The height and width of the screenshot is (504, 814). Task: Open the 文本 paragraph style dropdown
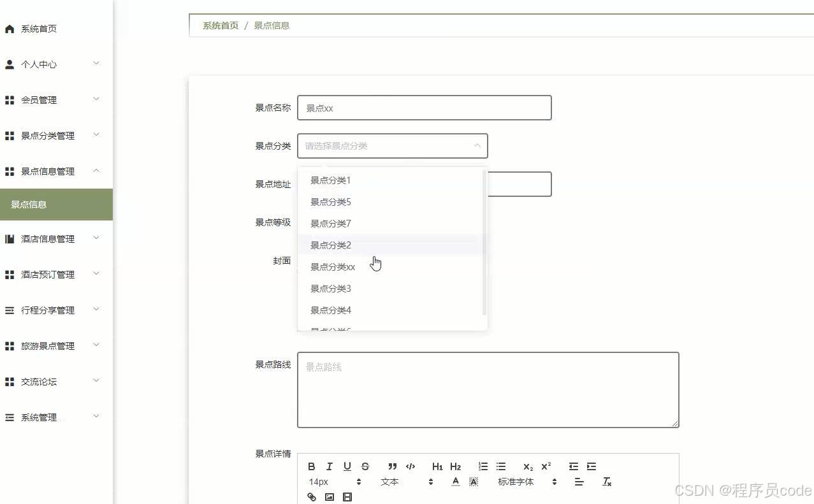point(407,482)
